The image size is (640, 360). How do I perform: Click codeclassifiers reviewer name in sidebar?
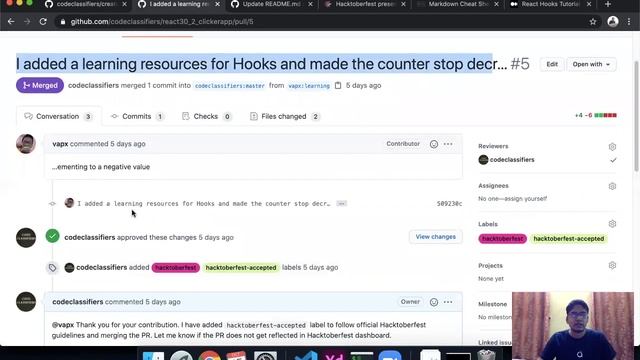point(512,160)
